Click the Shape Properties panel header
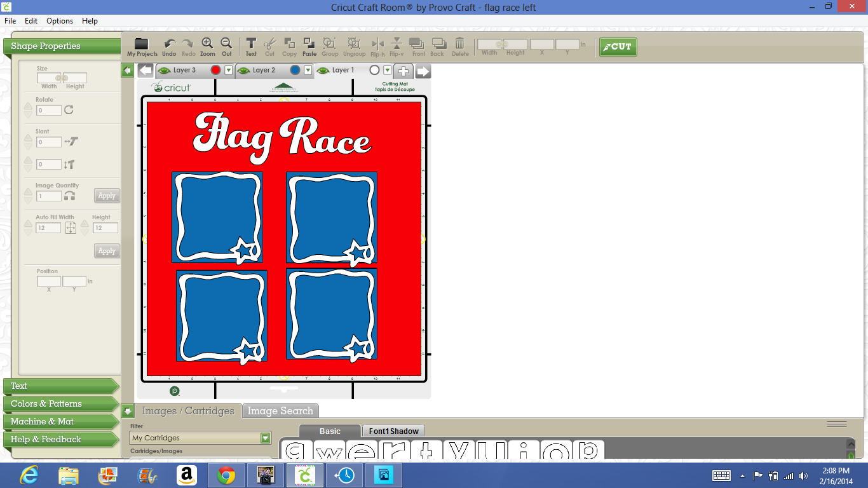This screenshot has height=488, width=868. 62,46
